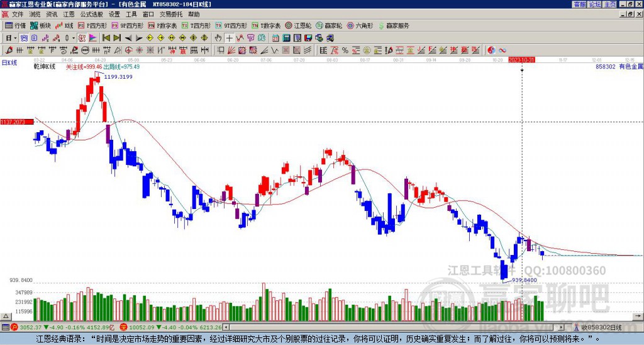Click the black right arrow icon
The width and height of the screenshot is (644, 345).
point(139,38)
